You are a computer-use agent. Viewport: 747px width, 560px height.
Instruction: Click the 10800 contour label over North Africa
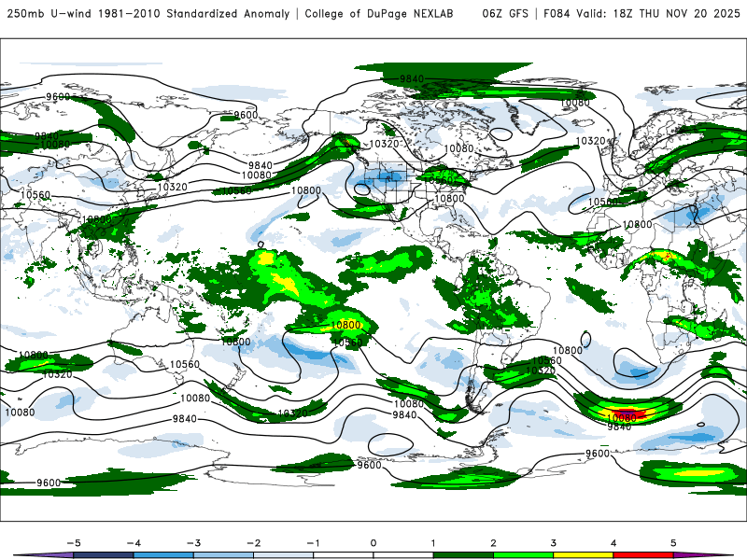point(637,224)
